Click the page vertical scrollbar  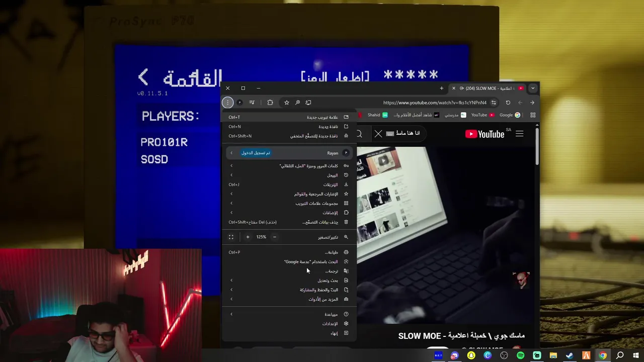pos(537,146)
